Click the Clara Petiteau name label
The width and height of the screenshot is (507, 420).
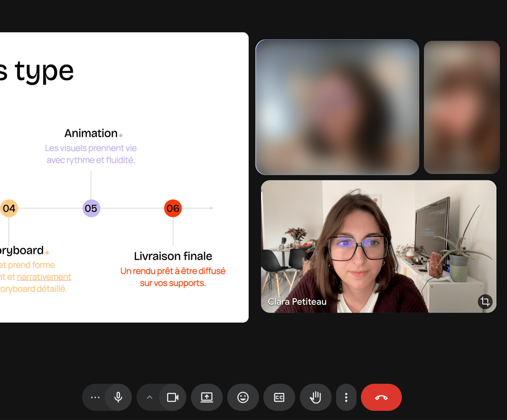[x=297, y=302]
